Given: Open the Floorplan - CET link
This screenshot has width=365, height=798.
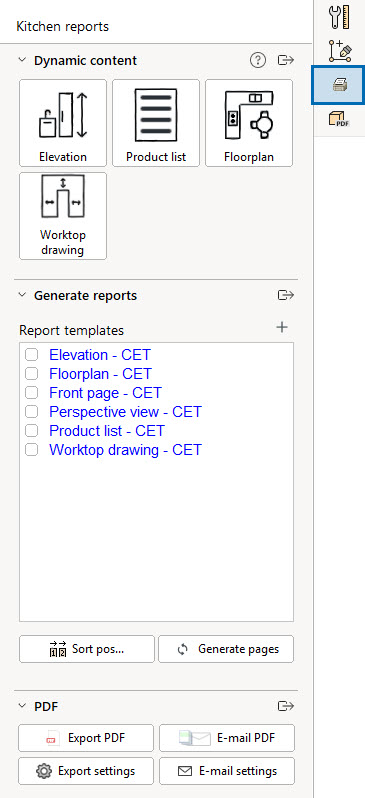Looking at the screenshot, I should click(x=100, y=374).
